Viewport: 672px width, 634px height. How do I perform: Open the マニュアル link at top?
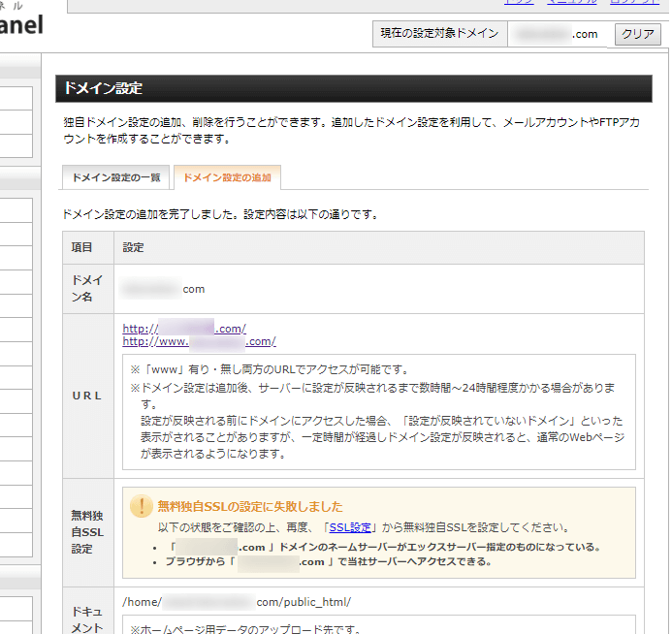point(572,3)
